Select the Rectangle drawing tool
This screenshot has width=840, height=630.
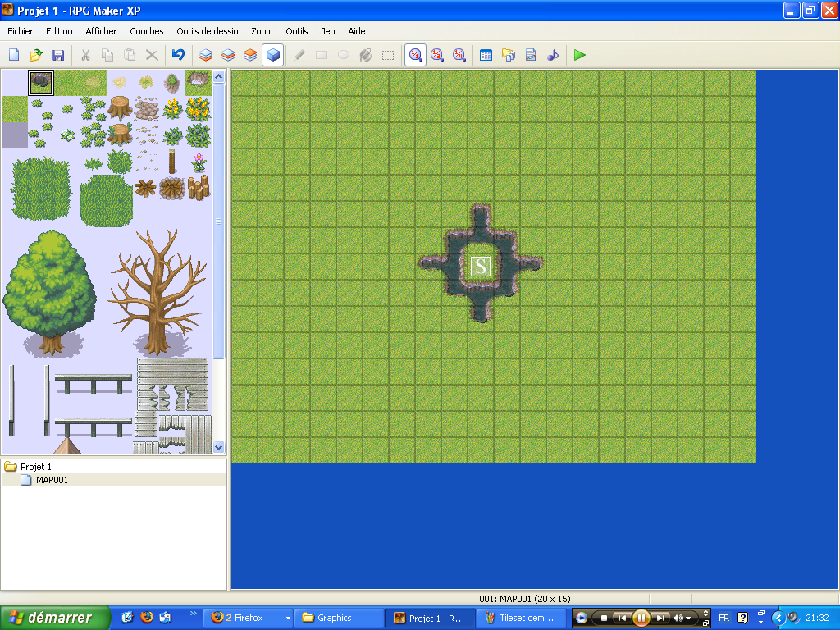[322, 55]
